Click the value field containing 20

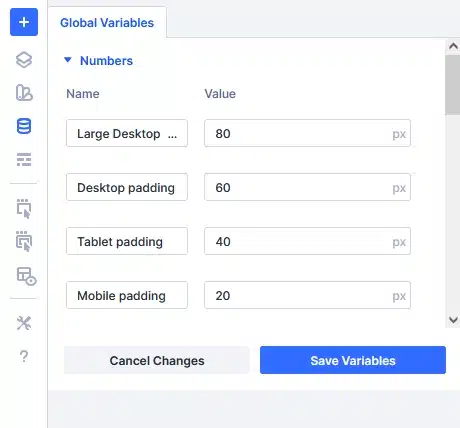(x=307, y=295)
